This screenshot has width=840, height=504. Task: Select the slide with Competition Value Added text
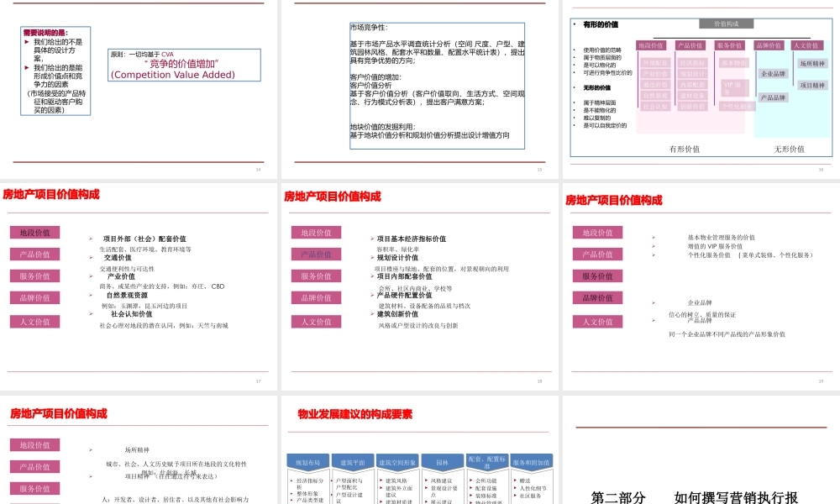click(139, 88)
